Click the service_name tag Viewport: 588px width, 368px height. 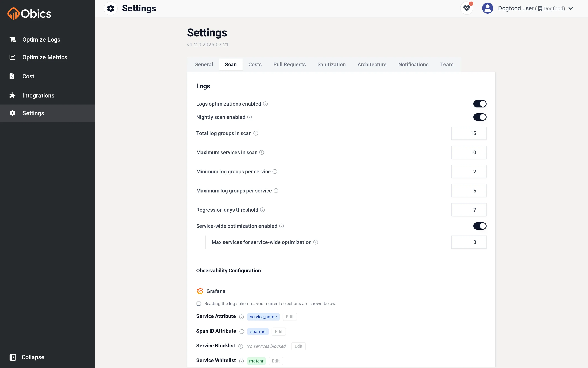click(263, 317)
